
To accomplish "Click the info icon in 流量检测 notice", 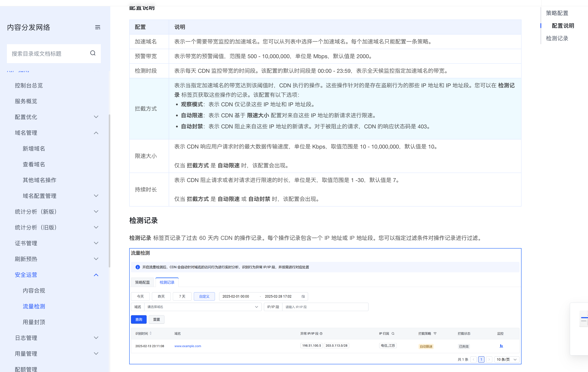I will pos(138,267).
